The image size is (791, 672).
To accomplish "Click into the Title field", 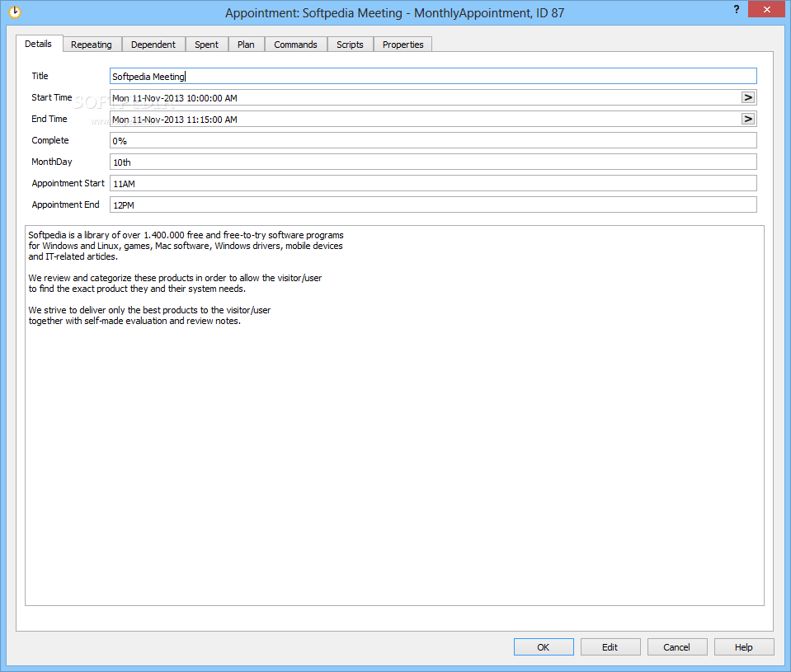I will (x=433, y=76).
